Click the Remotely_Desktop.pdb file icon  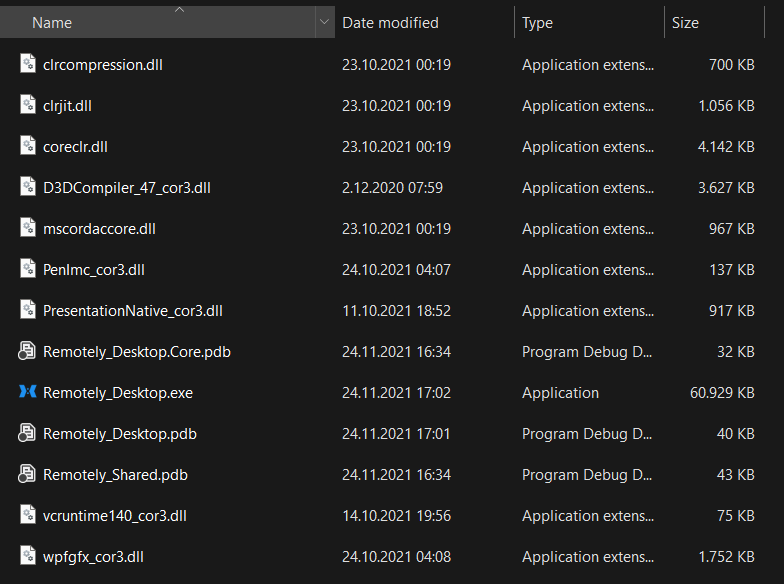click(27, 432)
